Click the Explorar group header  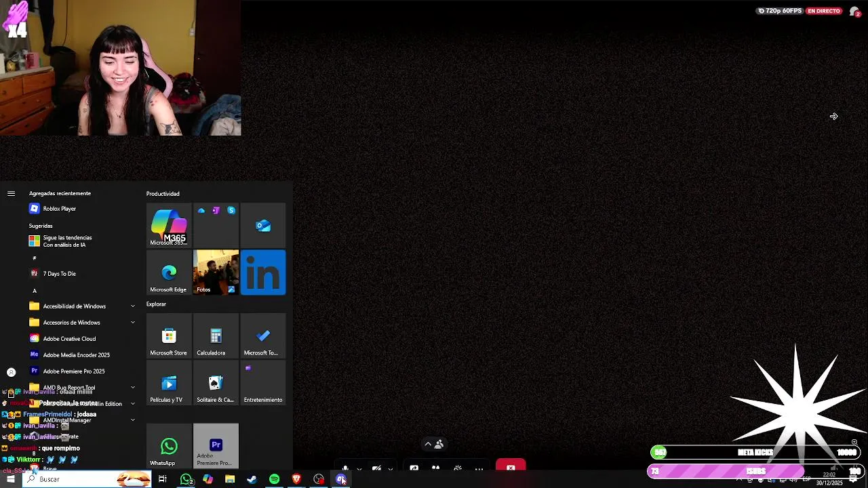[x=156, y=304]
